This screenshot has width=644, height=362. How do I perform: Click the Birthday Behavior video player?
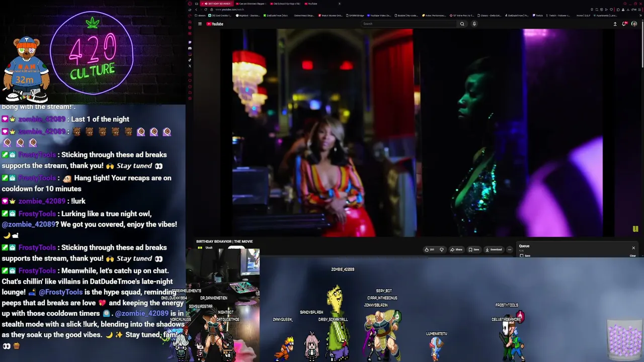click(417, 133)
